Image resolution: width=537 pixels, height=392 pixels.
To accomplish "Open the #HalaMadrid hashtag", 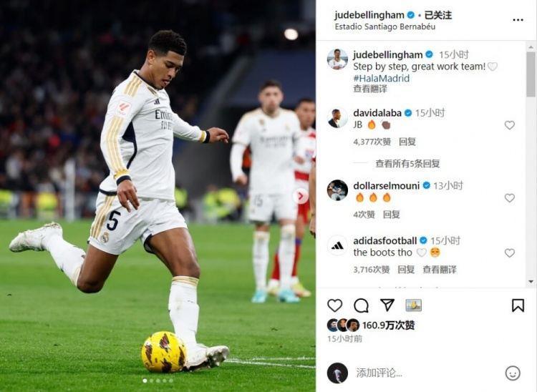I will pos(382,79).
